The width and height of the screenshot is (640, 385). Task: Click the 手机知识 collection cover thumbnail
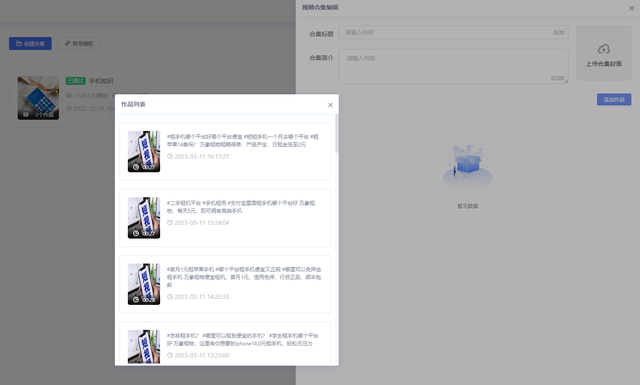pyautogui.click(x=38, y=98)
